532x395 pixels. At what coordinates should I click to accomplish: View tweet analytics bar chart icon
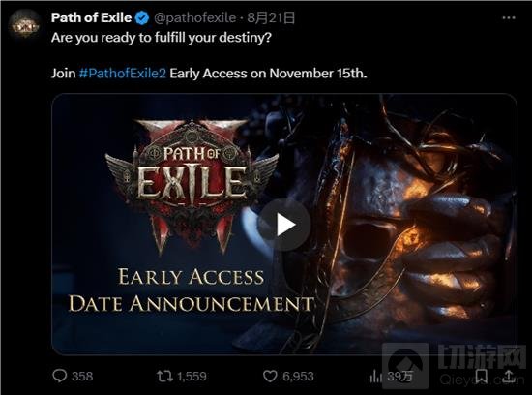point(375,376)
